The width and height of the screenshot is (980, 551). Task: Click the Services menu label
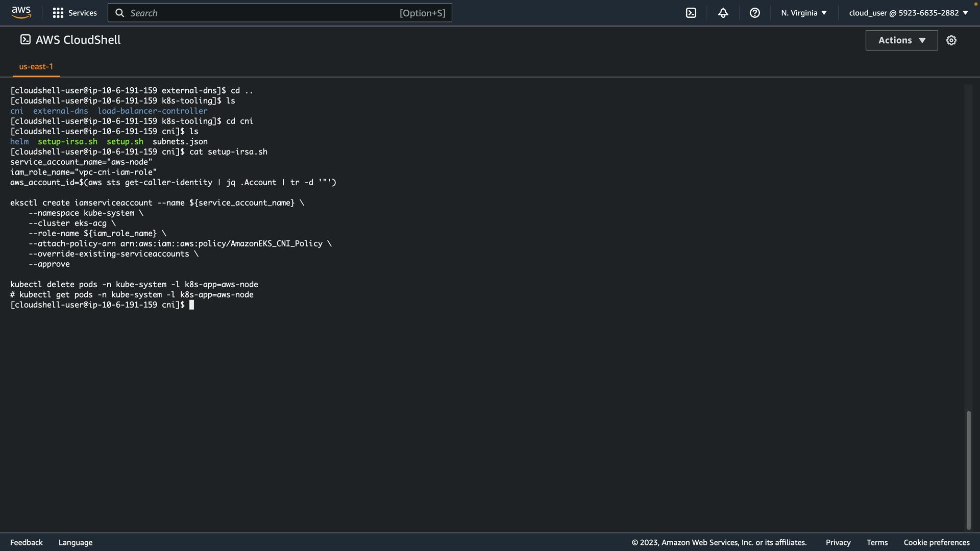pos(82,13)
